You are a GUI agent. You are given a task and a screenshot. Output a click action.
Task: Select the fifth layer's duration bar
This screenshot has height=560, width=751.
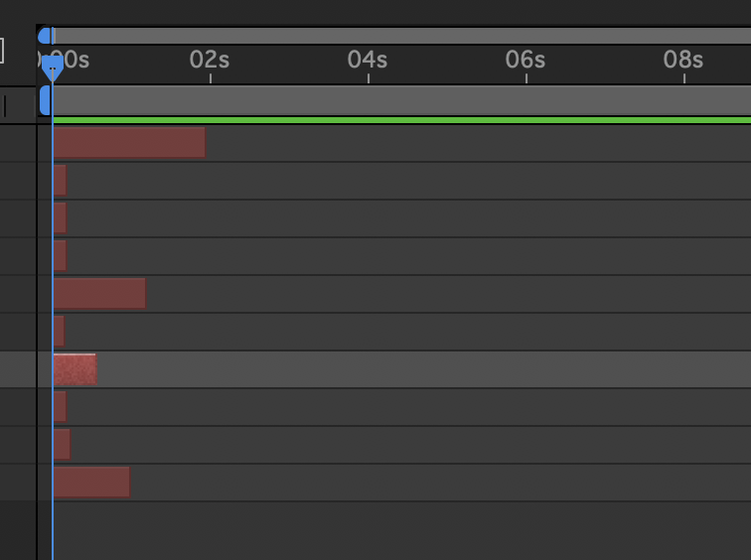pos(99,294)
